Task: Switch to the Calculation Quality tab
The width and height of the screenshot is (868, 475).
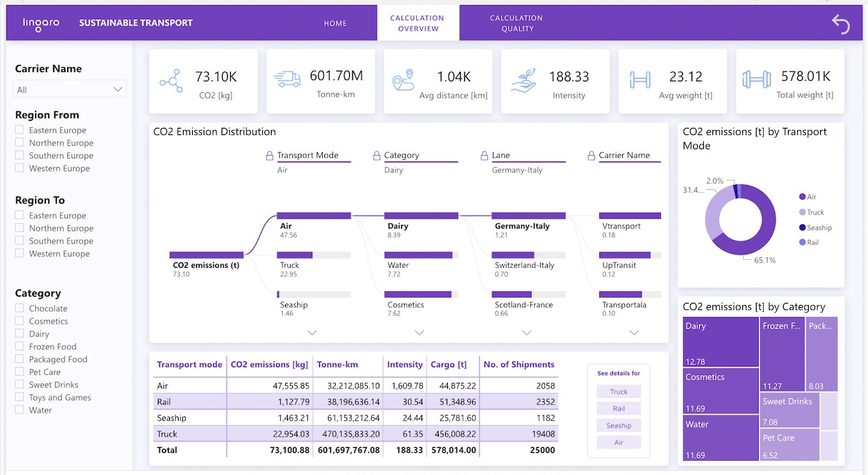Action: [x=517, y=23]
